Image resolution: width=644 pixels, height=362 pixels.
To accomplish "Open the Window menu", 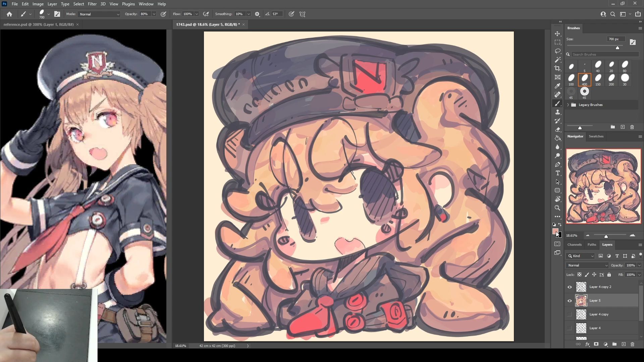I will pyautogui.click(x=146, y=4).
